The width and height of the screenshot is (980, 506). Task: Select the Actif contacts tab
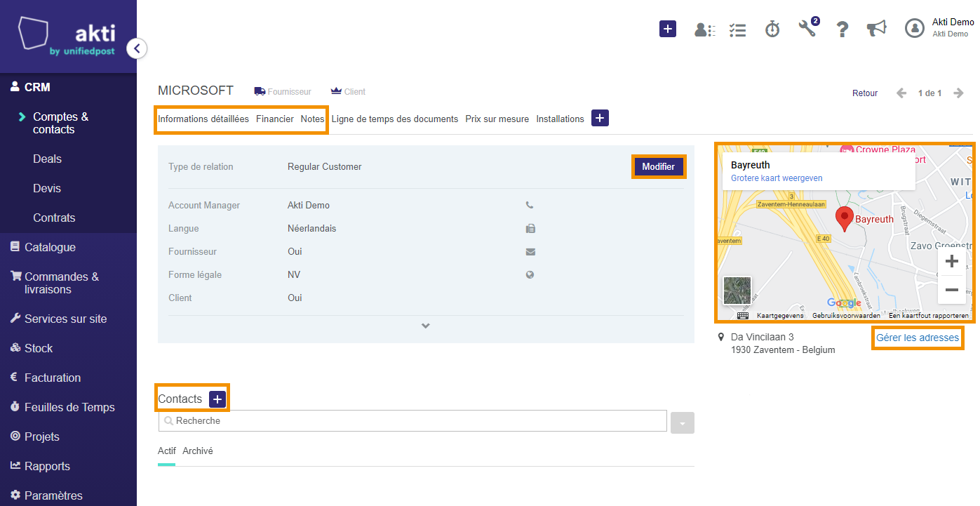coord(167,451)
